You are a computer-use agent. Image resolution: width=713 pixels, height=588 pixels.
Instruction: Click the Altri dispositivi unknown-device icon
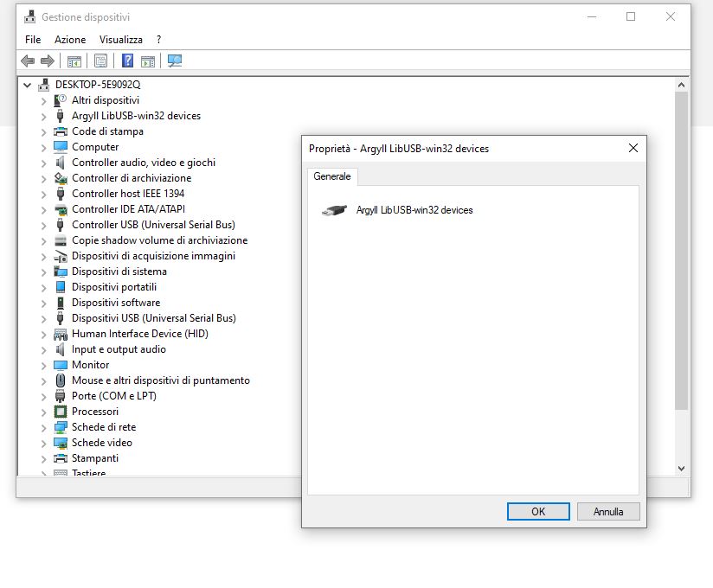(60, 100)
